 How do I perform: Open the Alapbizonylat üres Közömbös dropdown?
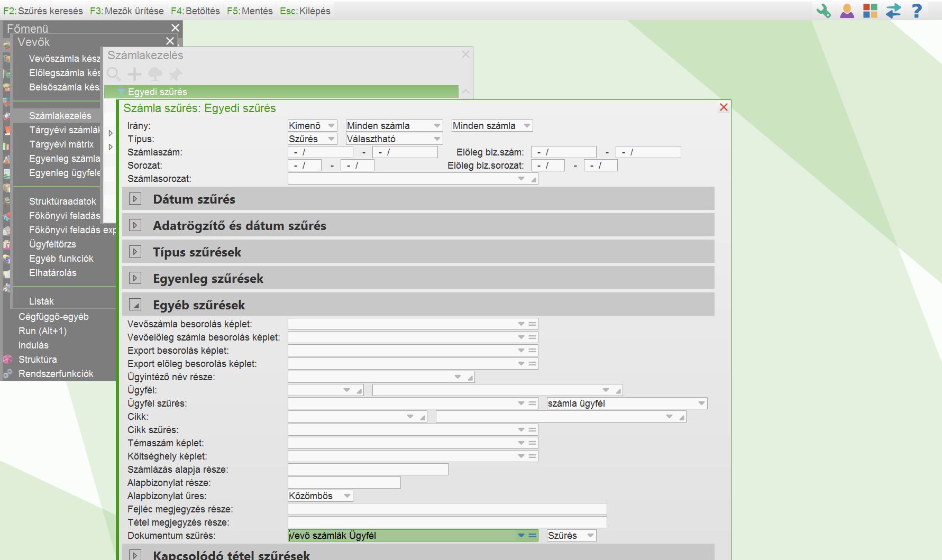tap(320, 496)
